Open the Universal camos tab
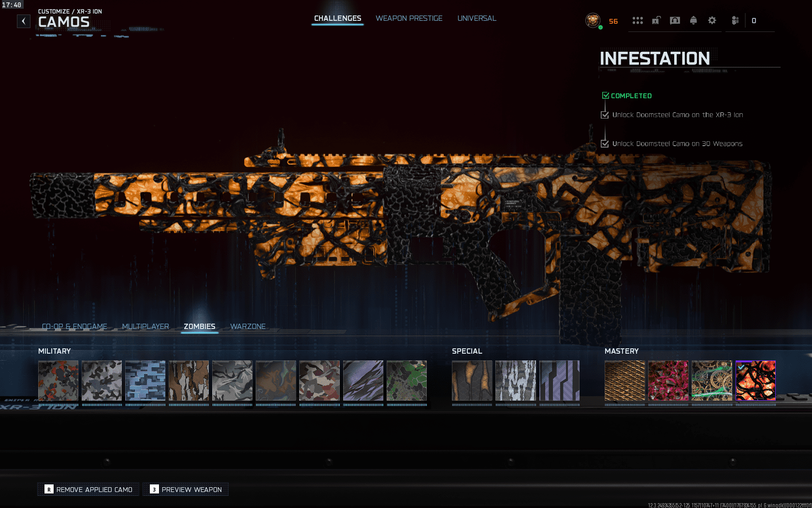 coord(477,18)
